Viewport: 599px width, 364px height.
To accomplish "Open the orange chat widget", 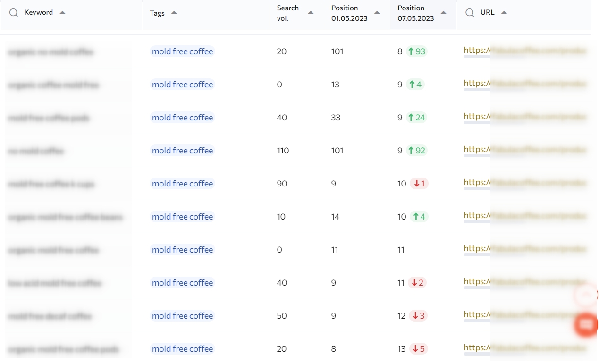I will pos(586,325).
